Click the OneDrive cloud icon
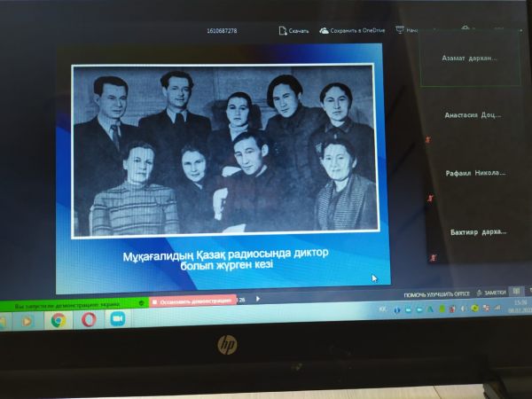Image resolution: width=532 pixels, height=399 pixels. (x=325, y=30)
